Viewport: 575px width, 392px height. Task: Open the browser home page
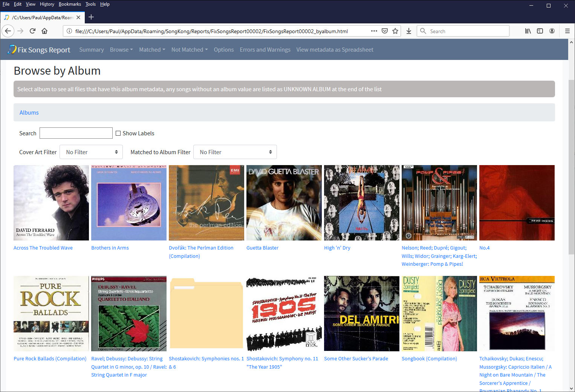[44, 31]
